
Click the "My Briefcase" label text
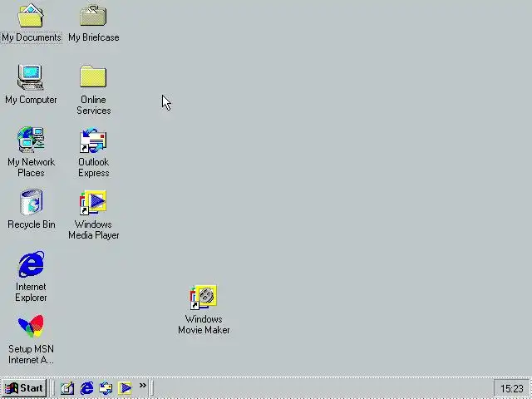tap(94, 37)
